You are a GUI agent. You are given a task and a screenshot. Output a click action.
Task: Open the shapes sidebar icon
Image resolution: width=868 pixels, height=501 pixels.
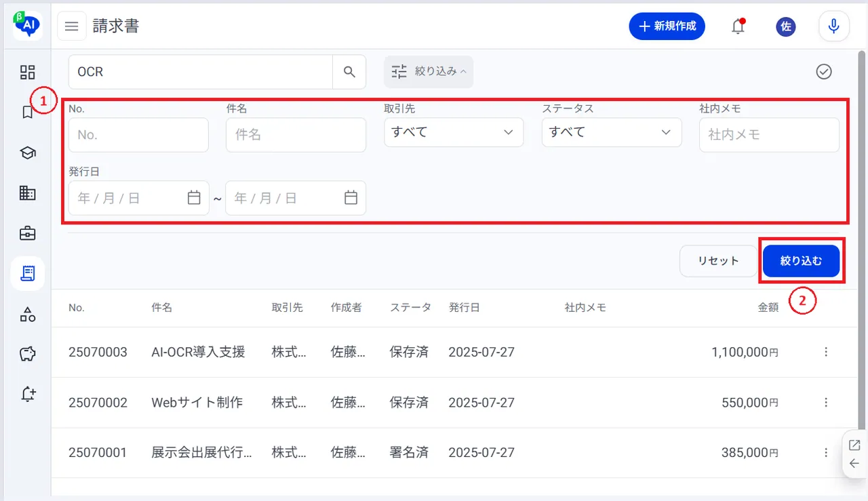pos(28,314)
